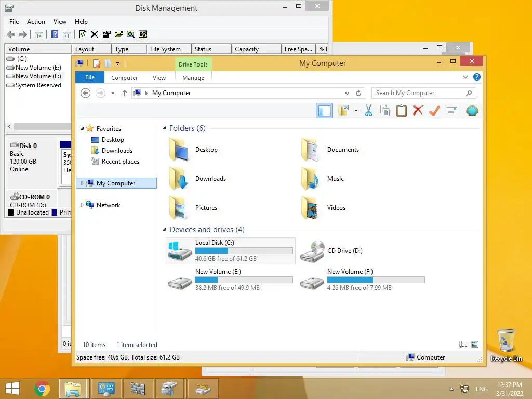Expand the ribbon with the chevron arrow
This screenshot has width=532, height=399.
pyautogui.click(x=465, y=77)
